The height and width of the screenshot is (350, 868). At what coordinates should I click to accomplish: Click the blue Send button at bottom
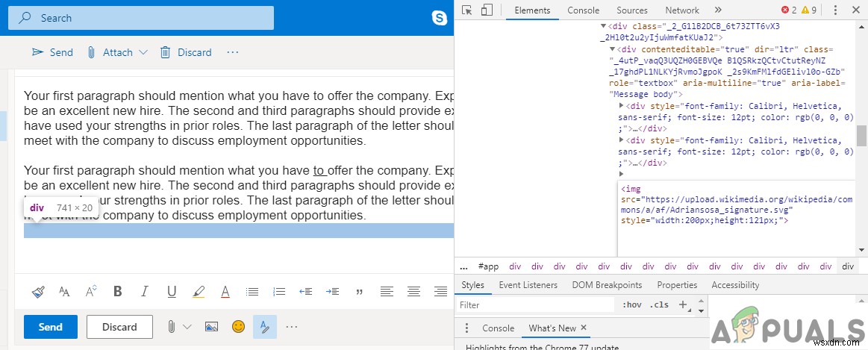(x=50, y=327)
